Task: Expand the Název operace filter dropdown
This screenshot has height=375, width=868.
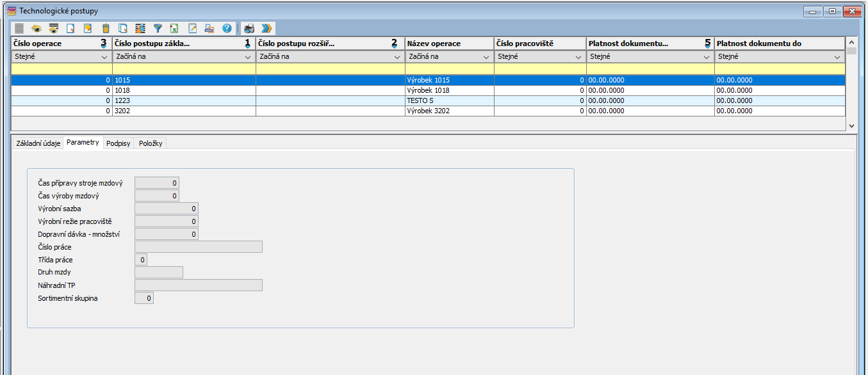Action: click(x=486, y=56)
